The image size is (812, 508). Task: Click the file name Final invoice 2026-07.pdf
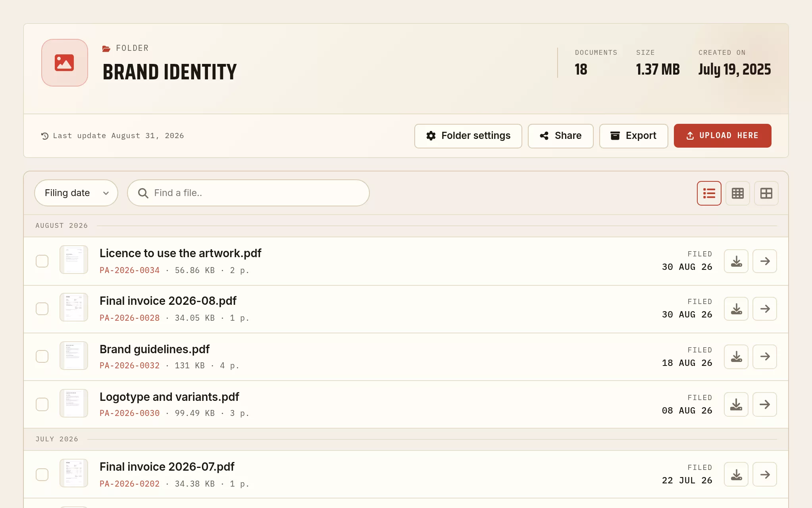pyautogui.click(x=167, y=467)
